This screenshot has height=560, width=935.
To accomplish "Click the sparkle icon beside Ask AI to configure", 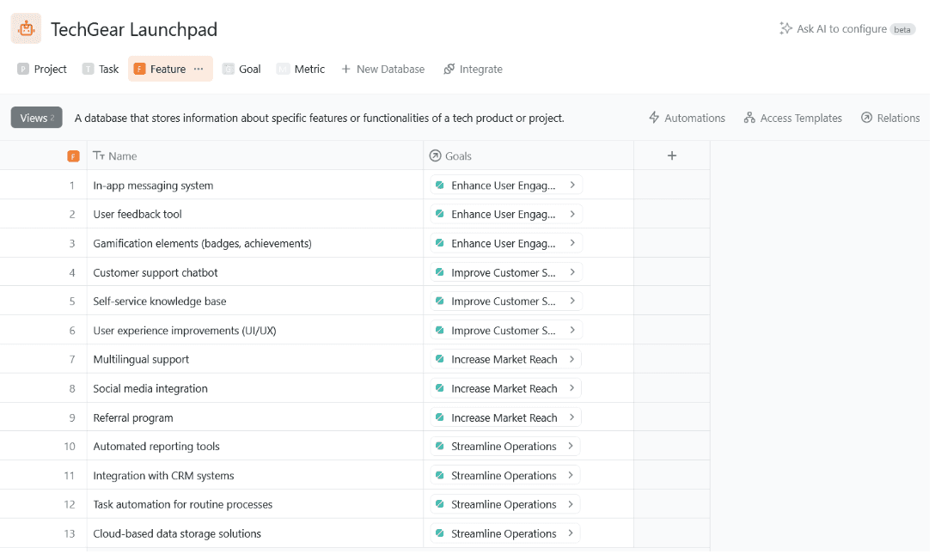I will click(x=785, y=28).
